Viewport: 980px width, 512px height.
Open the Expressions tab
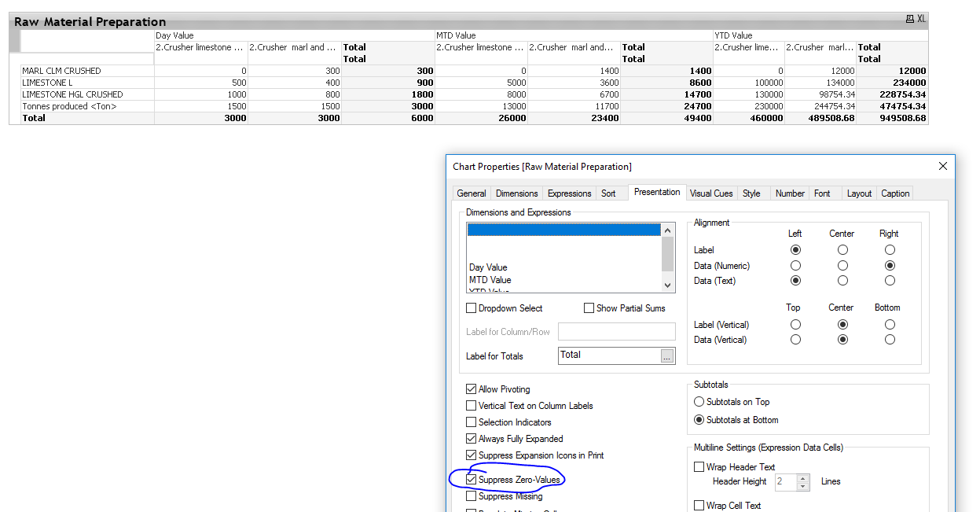pos(569,193)
